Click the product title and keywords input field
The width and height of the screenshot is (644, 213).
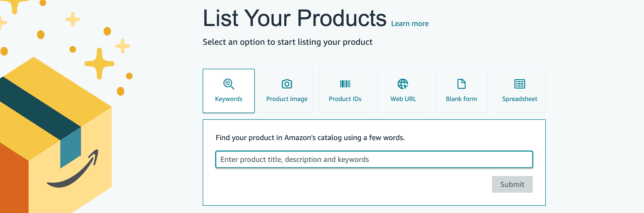(374, 159)
